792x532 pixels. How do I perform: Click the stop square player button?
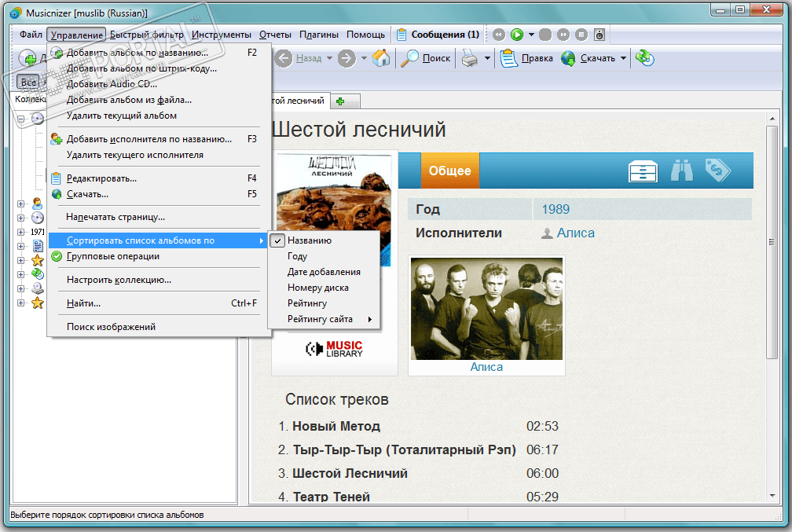point(581,35)
